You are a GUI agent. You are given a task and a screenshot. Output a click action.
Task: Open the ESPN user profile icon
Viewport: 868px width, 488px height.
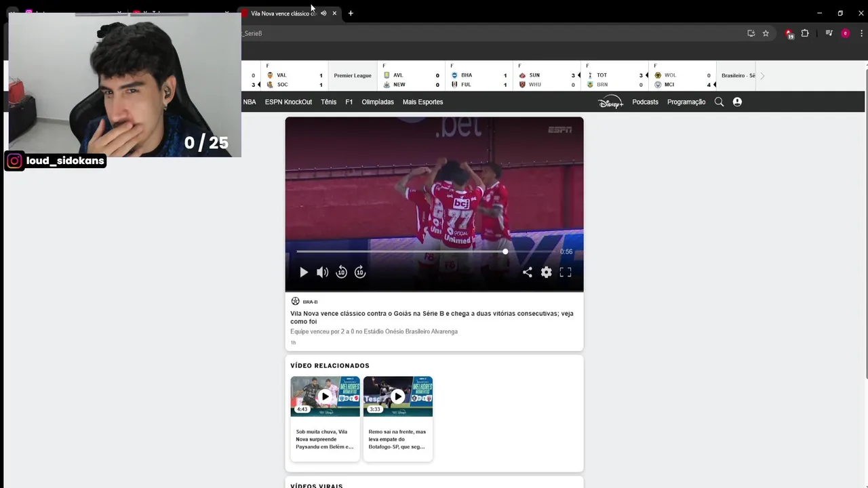coord(737,102)
